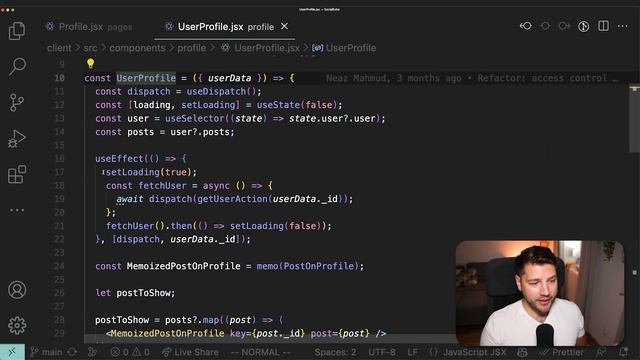
Task: Expand the profile folder breadcrumb
Action: (x=191, y=48)
